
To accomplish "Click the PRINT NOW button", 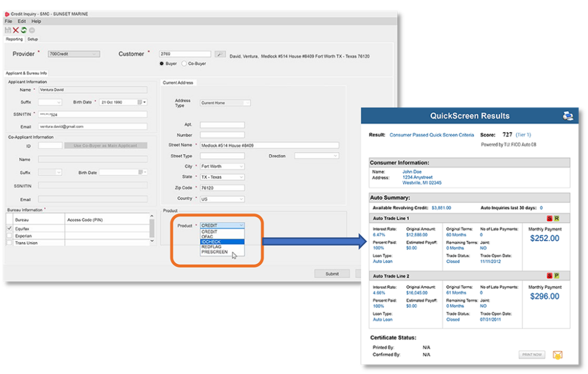I will click(x=532, y=354).
